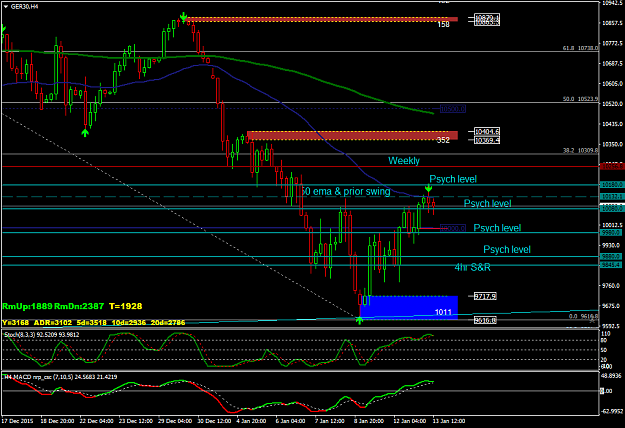625x428 pixels.
Task: Select the blue support zone labeled 1011
Action: 409,307
